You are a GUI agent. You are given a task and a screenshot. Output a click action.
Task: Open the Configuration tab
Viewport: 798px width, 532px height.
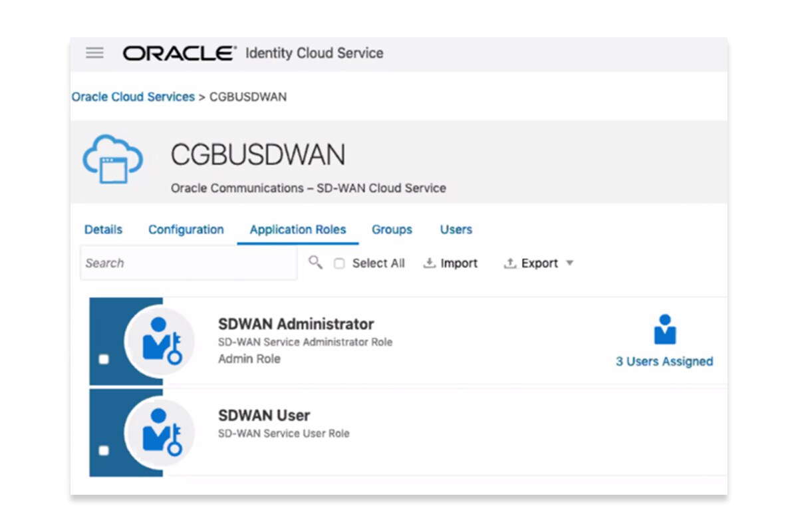pyautogui.click(x=186, y=229)
